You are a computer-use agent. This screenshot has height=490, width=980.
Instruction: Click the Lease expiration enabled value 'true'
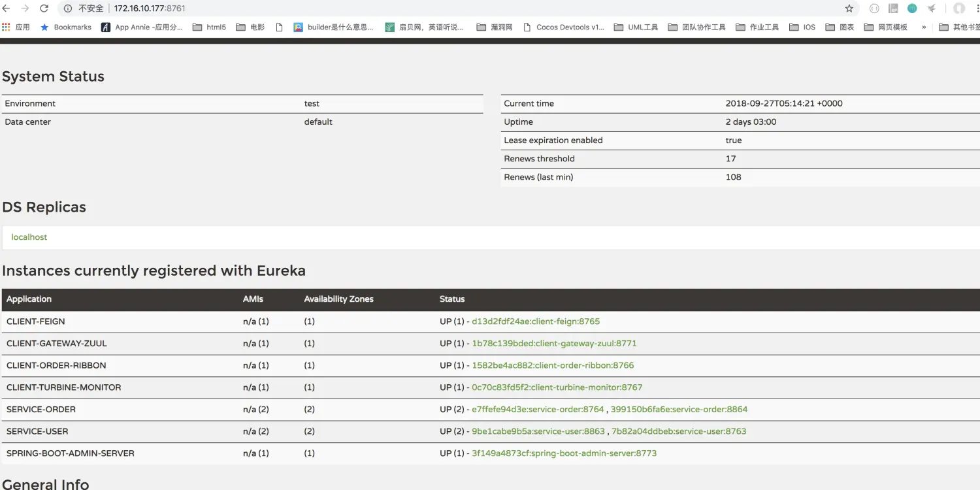click(x=734, y=140)
